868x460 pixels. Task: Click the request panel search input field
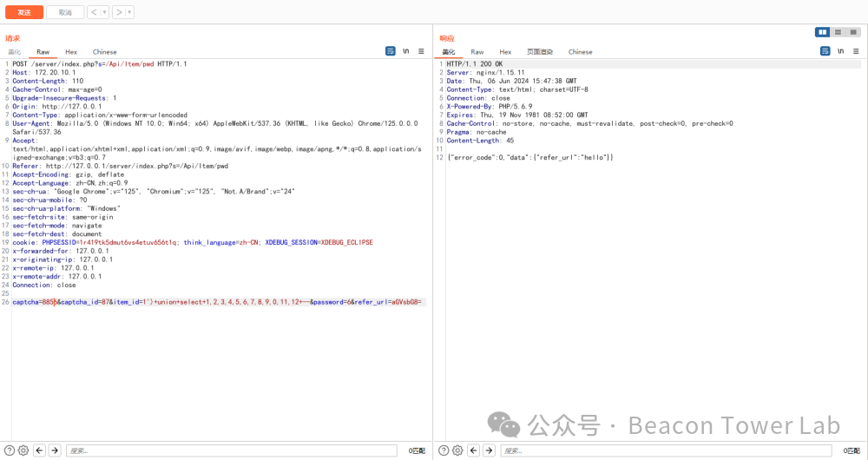[x=232, y=450]
